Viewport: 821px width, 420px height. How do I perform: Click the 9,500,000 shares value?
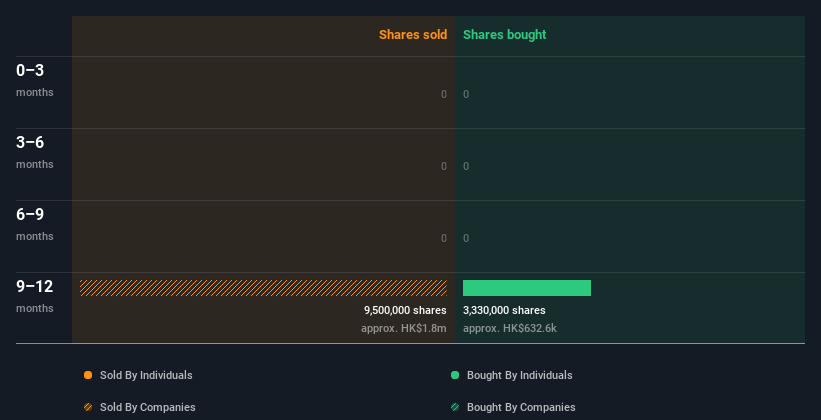tap(405, 311)
